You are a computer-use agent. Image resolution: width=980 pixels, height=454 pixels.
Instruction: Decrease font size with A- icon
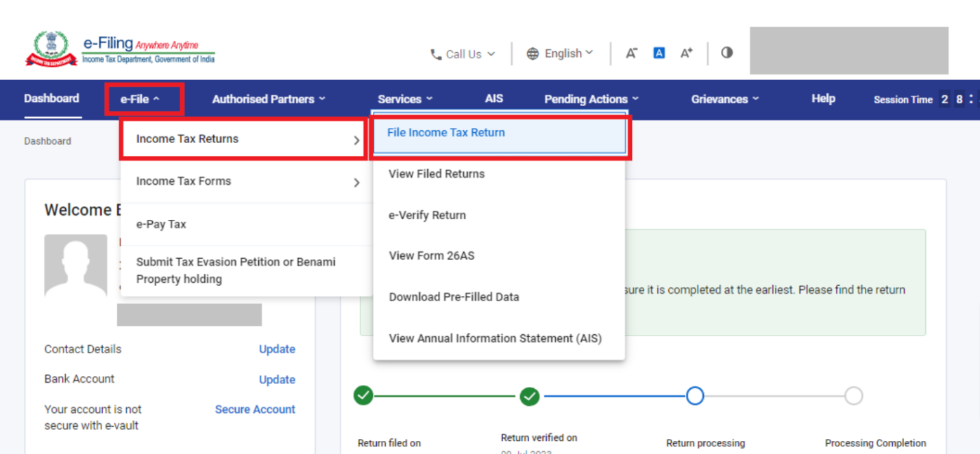(631, 53)
